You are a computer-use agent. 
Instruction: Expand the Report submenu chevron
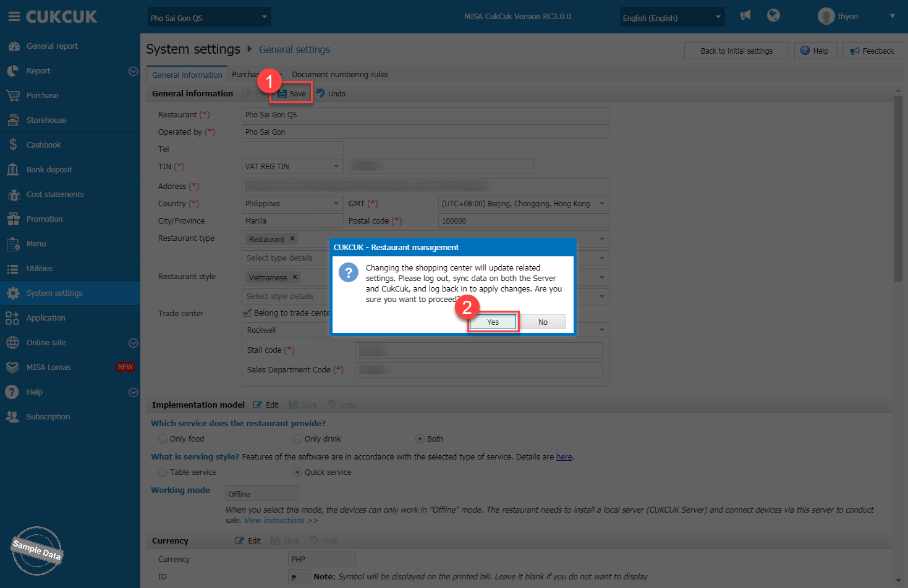click(x=133, y=72)
